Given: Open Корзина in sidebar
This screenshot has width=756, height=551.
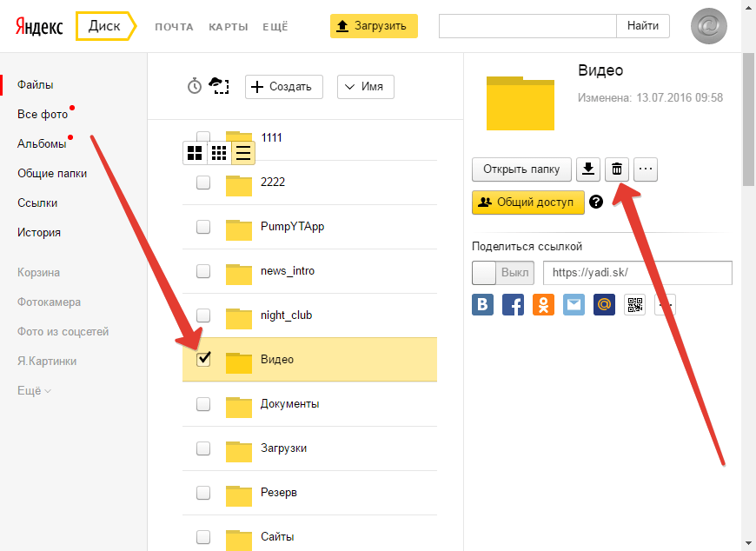Looking at the screenshot, I should pos(38,272).
